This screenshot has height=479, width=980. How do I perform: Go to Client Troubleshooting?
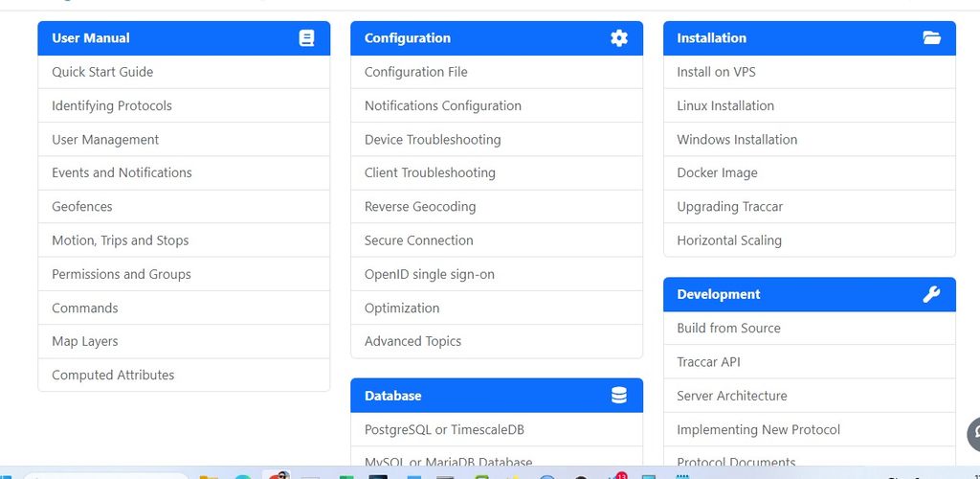[497, 172]
